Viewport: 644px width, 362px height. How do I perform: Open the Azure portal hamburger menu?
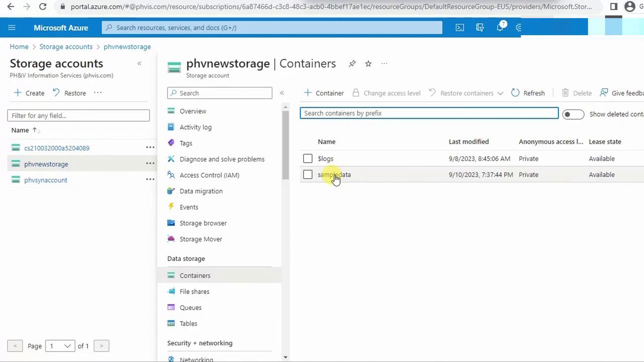tap(12, 28)
